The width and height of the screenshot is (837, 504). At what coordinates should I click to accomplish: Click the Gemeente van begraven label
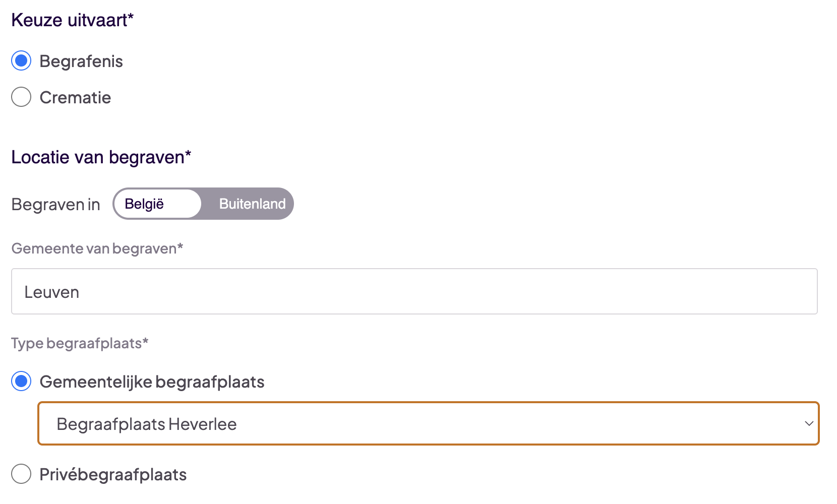tap(97, 248)
